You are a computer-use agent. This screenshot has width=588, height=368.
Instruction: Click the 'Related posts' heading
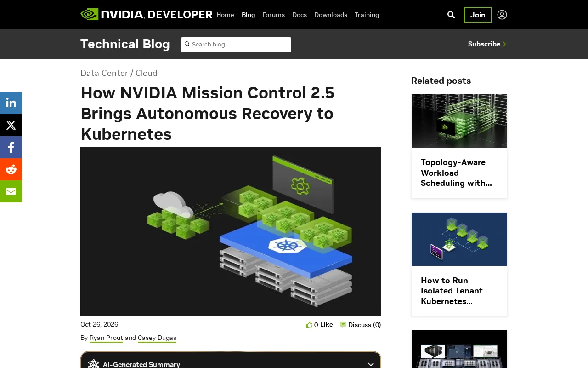click(x=441, y=80)
